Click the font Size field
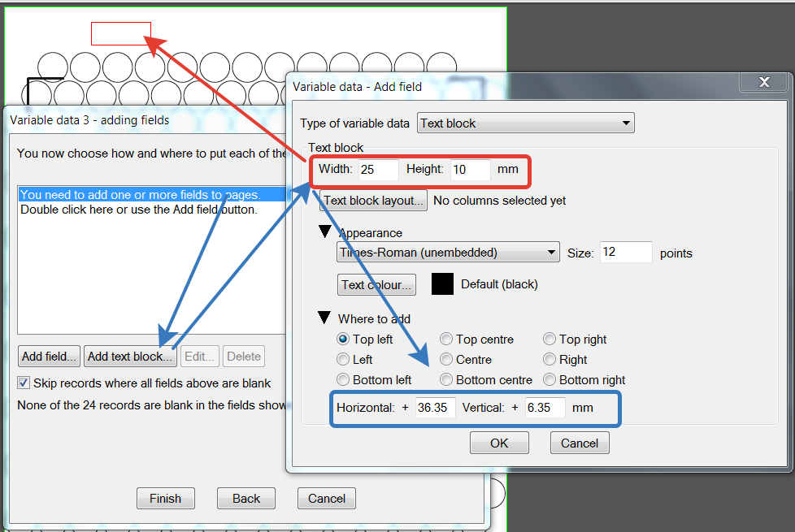The image size is (795, 532). (x=626, y=253)
